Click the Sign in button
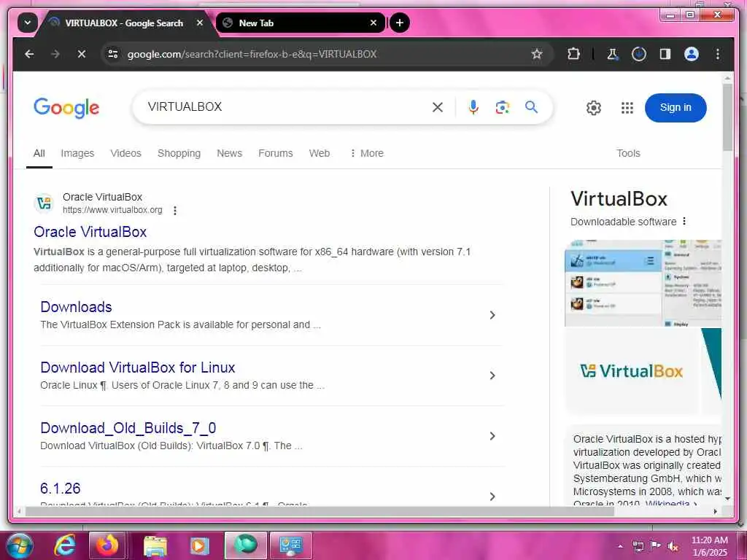747x560 pixels. click(x=676, y=108)
